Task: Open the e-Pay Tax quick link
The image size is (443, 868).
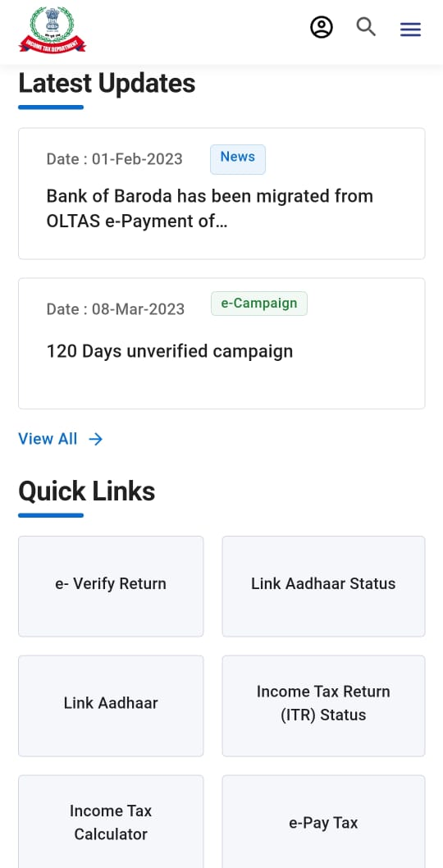Action: click(323, 822)
